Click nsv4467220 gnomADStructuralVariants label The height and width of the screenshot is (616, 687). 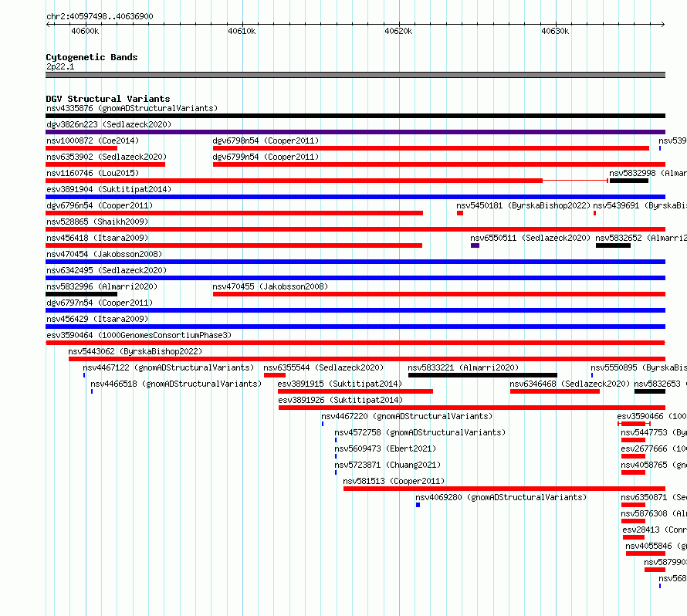[x=407, y=416]
